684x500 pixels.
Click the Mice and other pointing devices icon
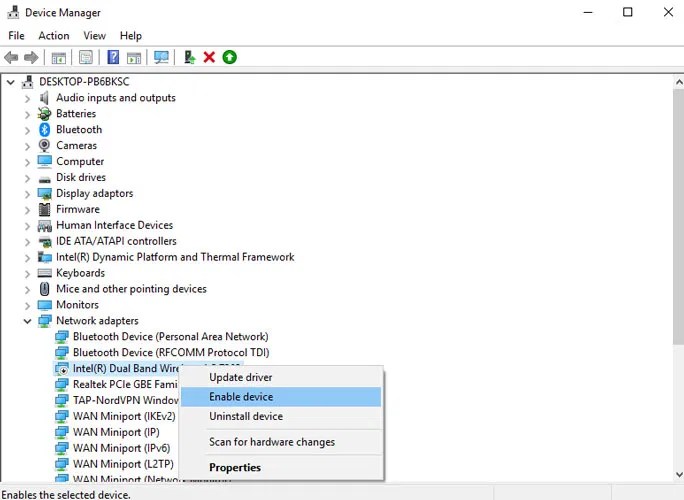click(x=44, y=289)
